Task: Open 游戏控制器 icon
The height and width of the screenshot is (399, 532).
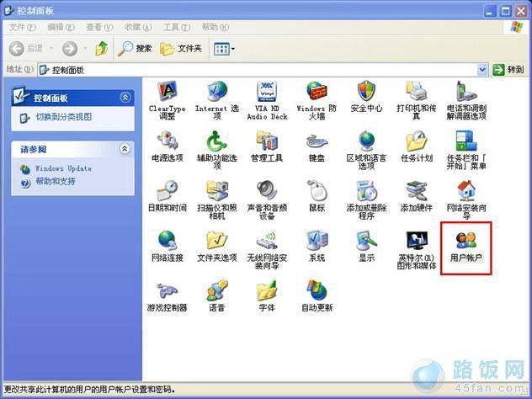Action: pyautogui.click(x=168, y=290)
